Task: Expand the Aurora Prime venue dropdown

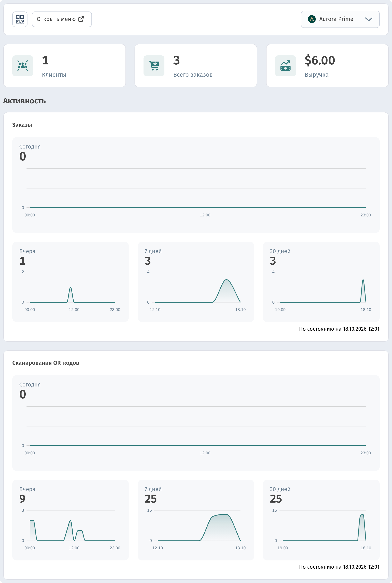Action: [340, 19]
